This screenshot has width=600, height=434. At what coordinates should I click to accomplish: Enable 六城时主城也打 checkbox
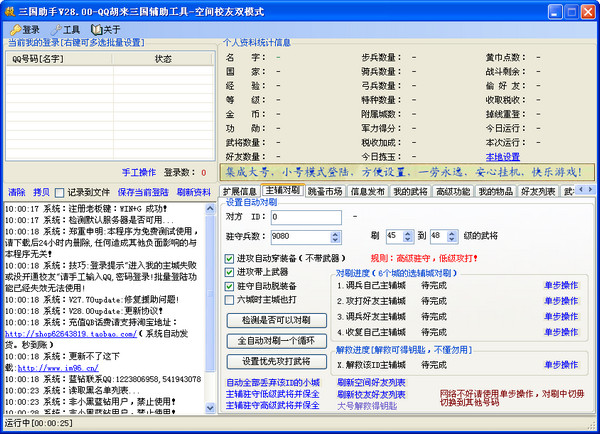pos(229,300)
